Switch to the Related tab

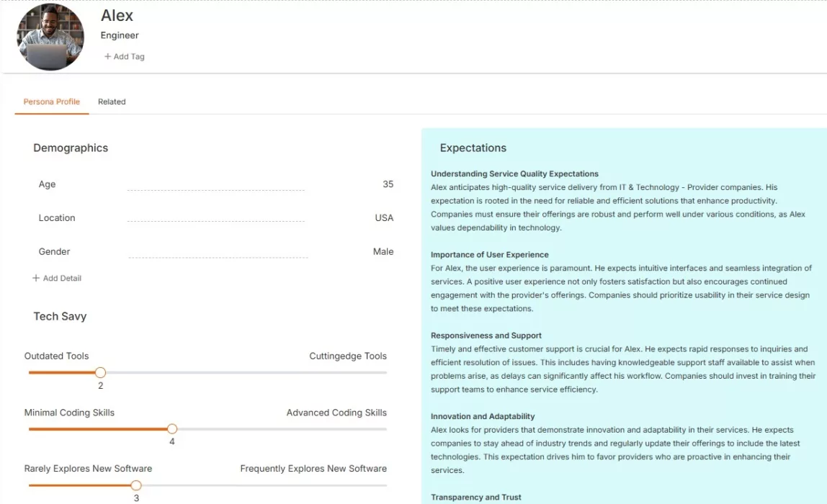tap(112, 102)
